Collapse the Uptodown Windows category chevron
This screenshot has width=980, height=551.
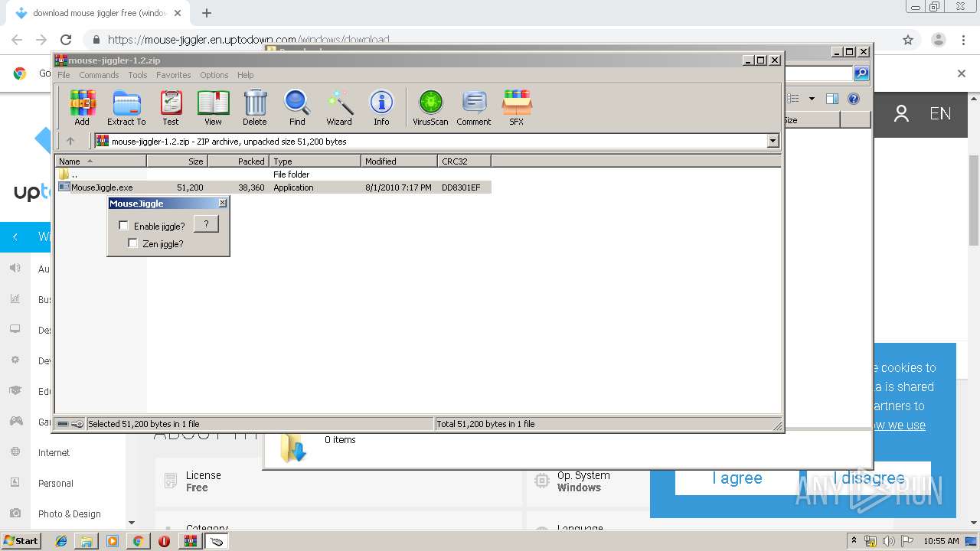(15, 237)
